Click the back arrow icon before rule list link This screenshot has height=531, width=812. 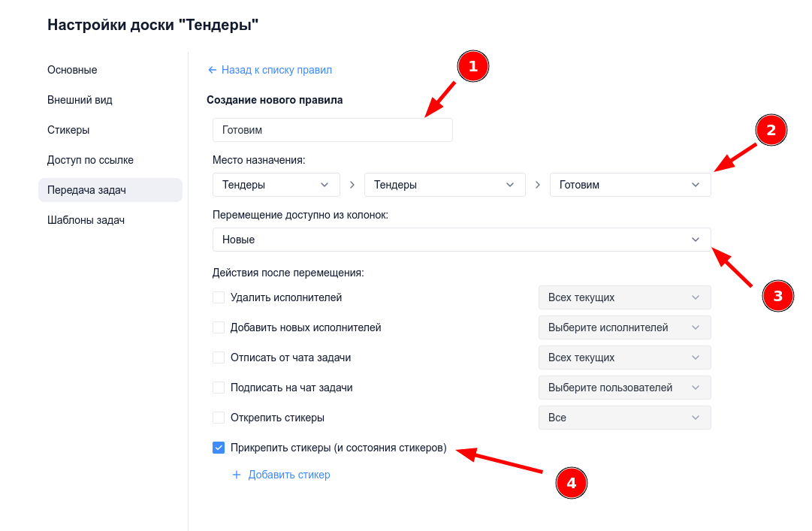point(212,69)
